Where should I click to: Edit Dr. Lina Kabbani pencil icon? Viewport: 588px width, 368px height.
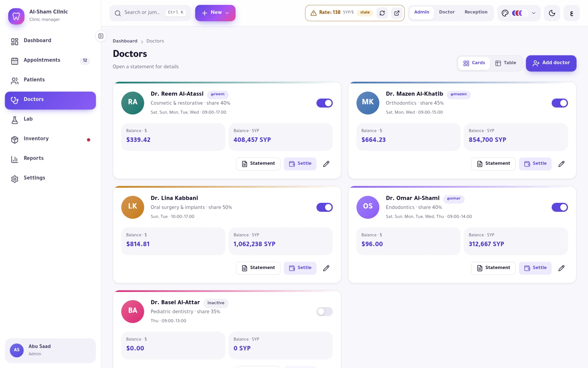tap(326, 268)
